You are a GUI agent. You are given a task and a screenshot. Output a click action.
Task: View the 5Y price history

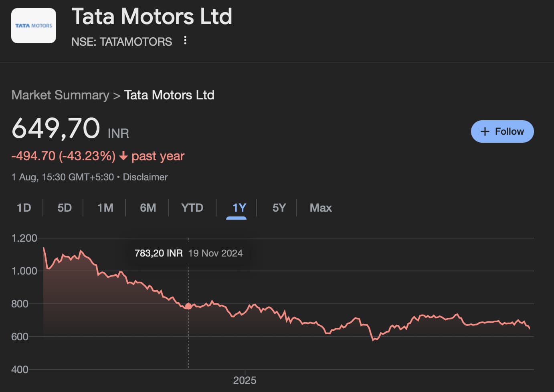pyautogui.click(x=279, y=208)
